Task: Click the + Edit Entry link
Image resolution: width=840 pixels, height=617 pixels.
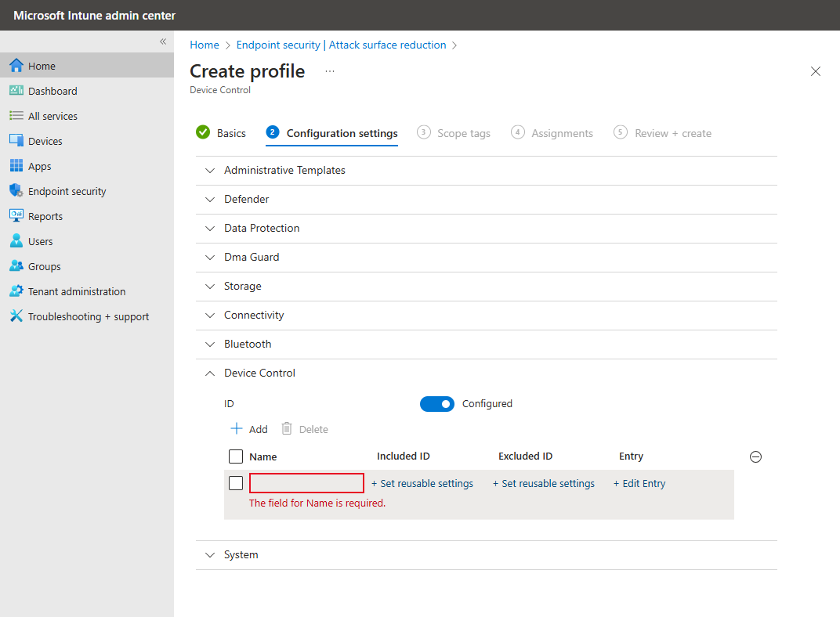Action: pos(639,484)
